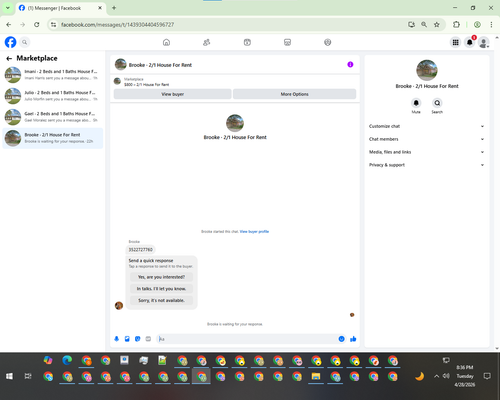Send a thumbs-up like
500x400 pixels.
pos(353,339)
